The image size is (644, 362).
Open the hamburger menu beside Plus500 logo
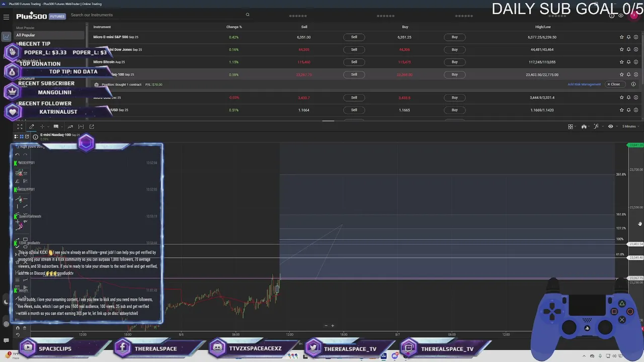tap(6, 17)
